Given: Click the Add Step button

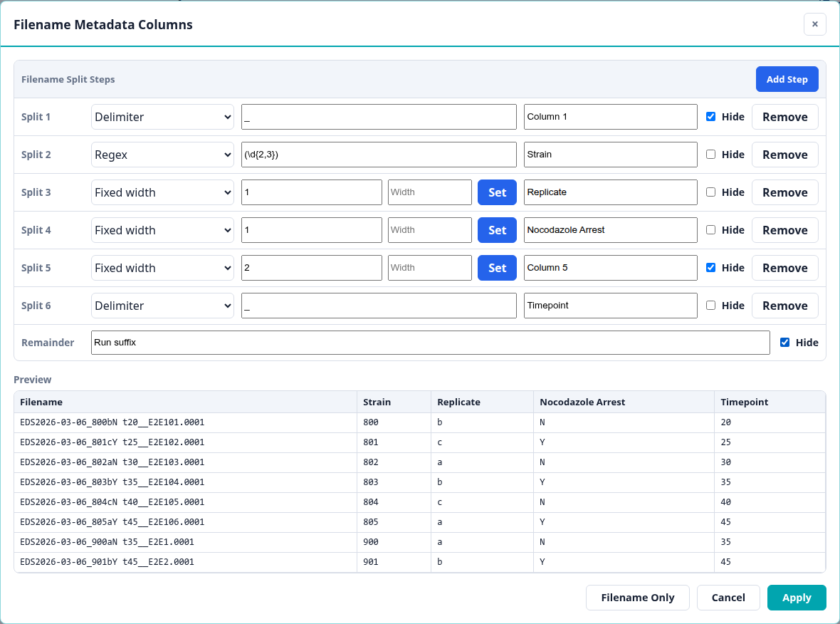Looking at the screenshot, I should click(x=787, y=79).
